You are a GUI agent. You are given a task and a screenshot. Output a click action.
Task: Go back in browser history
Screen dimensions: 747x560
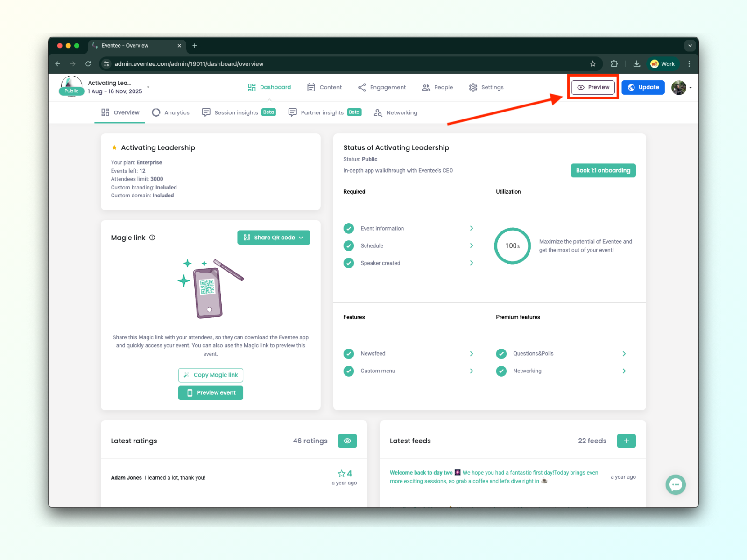coord(58,64)
